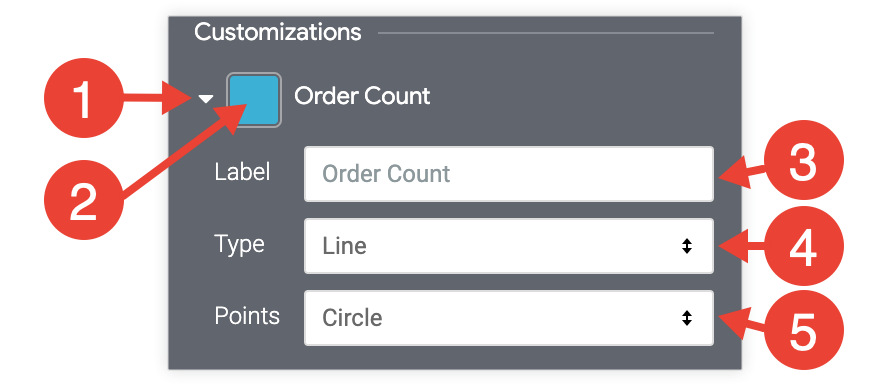
Task: Click the Circle value text in Points
Action: pyautogui.click(x=352, y=318)
